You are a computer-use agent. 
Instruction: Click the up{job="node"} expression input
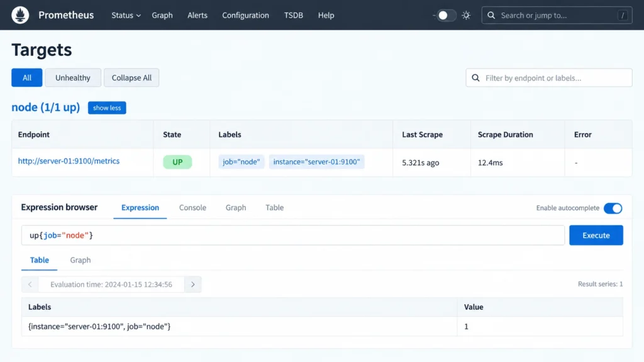(x=293, y=235)
